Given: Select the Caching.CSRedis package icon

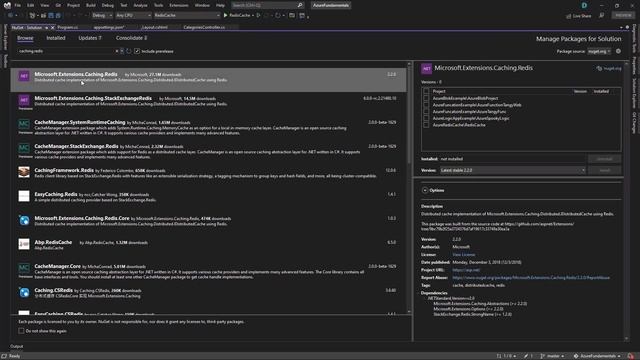Looking at the screenshot, I should point(24,292).
